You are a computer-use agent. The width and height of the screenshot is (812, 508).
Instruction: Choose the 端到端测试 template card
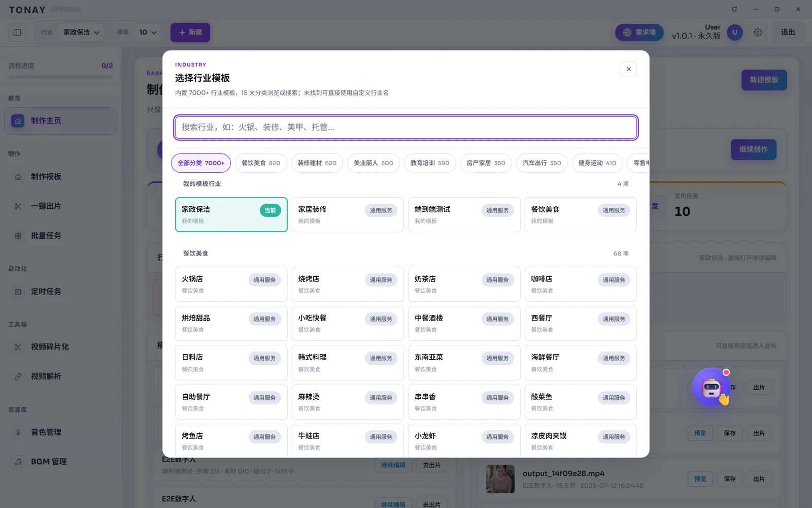click(x=464, y=214)
